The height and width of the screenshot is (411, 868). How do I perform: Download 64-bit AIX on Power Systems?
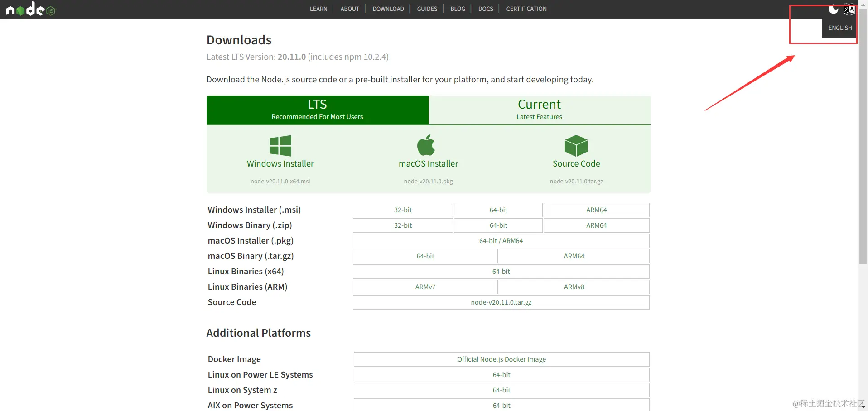click(502, 405)
